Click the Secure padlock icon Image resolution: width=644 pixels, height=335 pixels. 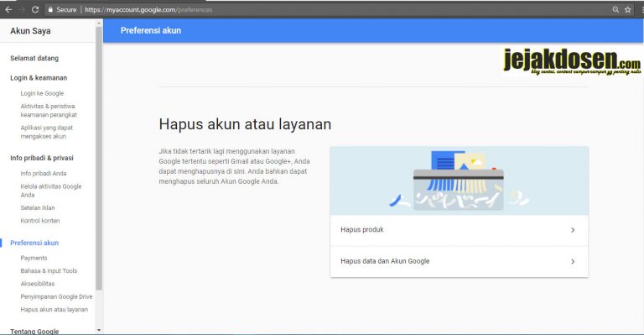[x=50, y=9]
